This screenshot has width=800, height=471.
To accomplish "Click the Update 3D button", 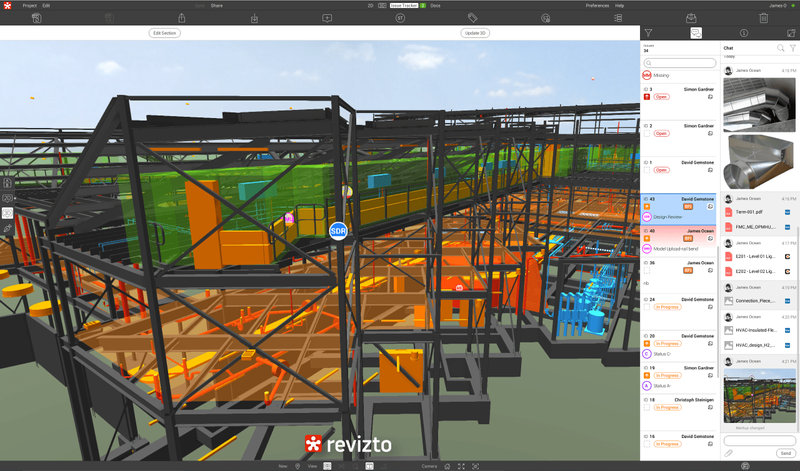I will tap(475, 33).
